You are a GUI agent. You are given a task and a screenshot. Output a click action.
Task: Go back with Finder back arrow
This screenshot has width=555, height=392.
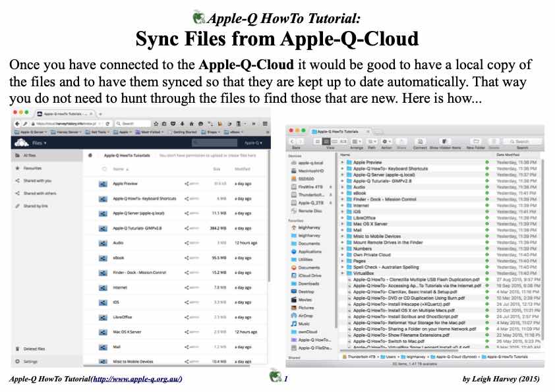(x=293, y=142)
